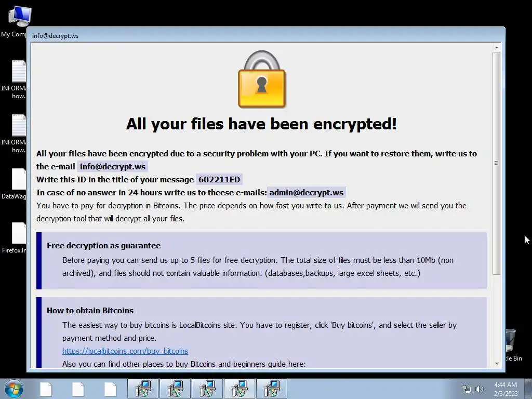Viewport: 532px width, 399px height.
Task: Switch to the middle installer taskbar window
Action: pyautogui.click(x=208, y=389)
